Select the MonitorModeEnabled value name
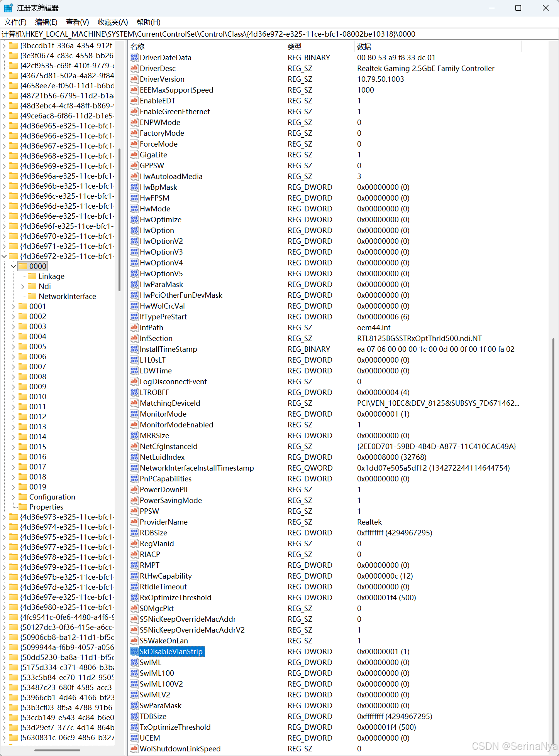Screen dimensions: 559x756 click(176, 425)
